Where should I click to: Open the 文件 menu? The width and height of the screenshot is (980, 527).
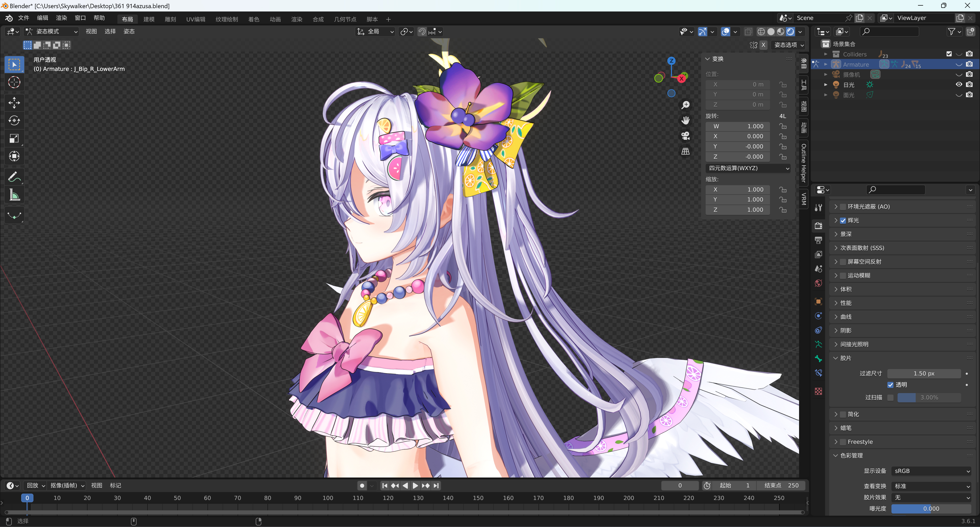23,18
